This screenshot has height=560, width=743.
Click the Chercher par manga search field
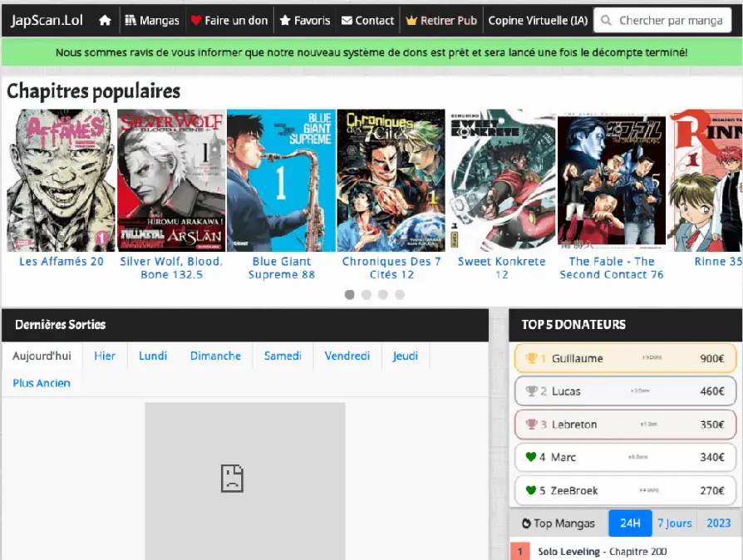[x=671, y=20]
